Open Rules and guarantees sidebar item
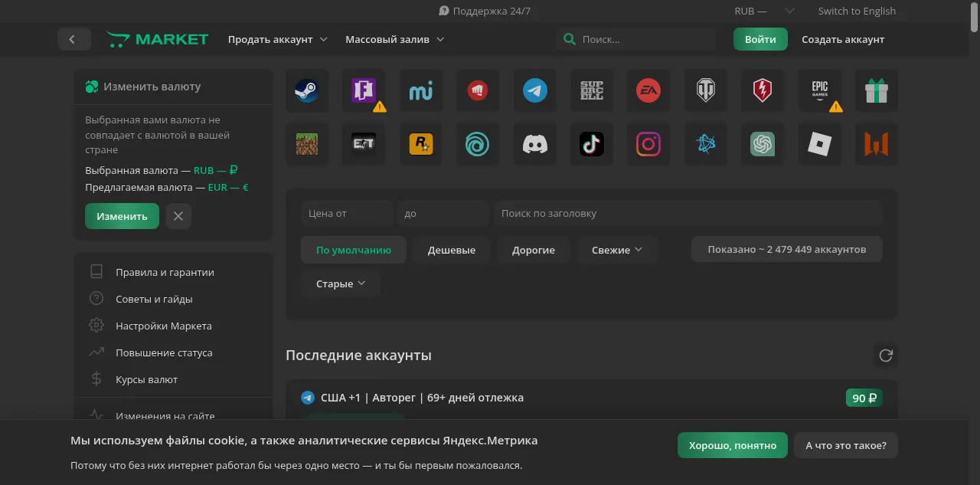980x485 pixels. click(x=165, y=272)
